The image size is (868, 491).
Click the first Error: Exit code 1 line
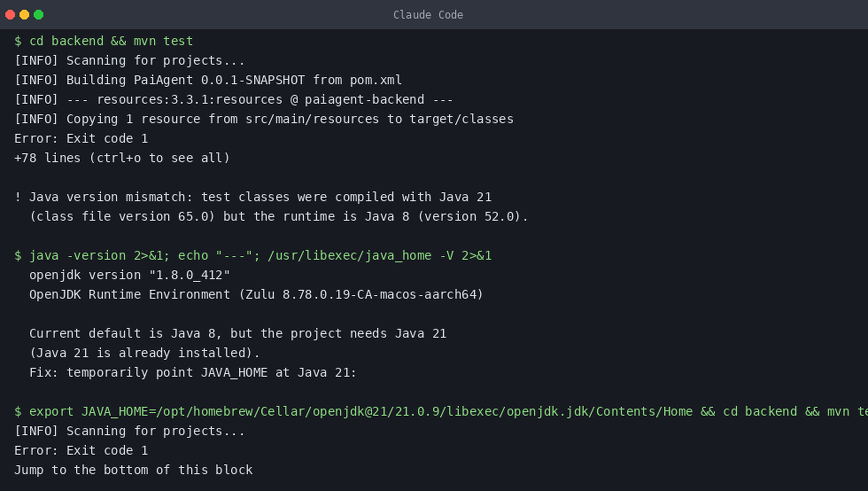(x=81, y=138)
